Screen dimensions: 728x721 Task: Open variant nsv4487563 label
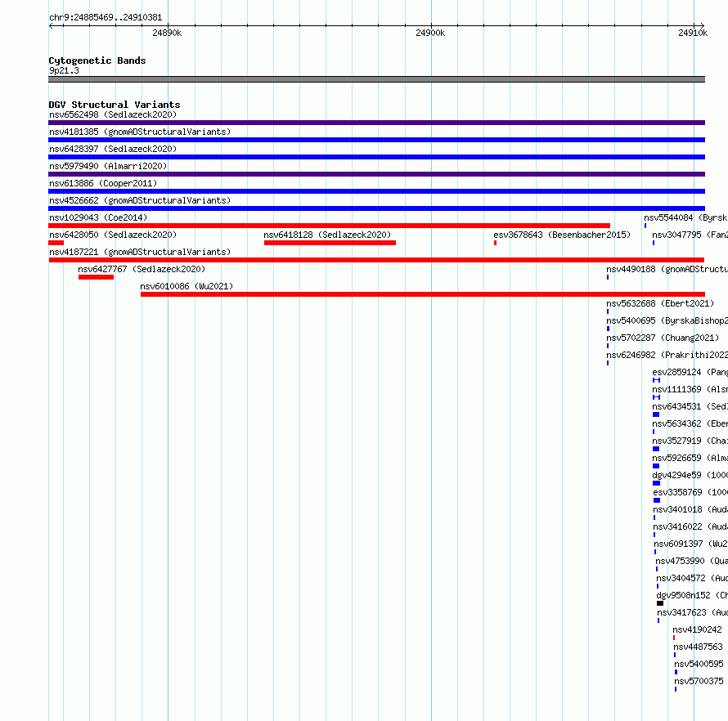click(699, 647)
